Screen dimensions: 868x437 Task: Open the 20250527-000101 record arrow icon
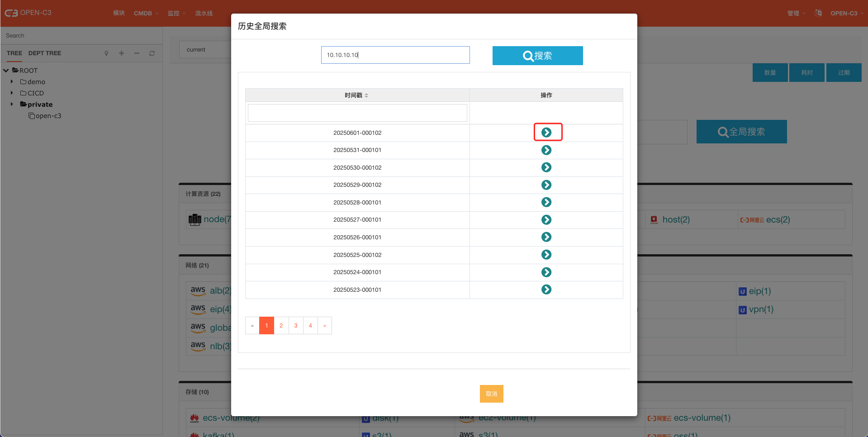[546, 219]
